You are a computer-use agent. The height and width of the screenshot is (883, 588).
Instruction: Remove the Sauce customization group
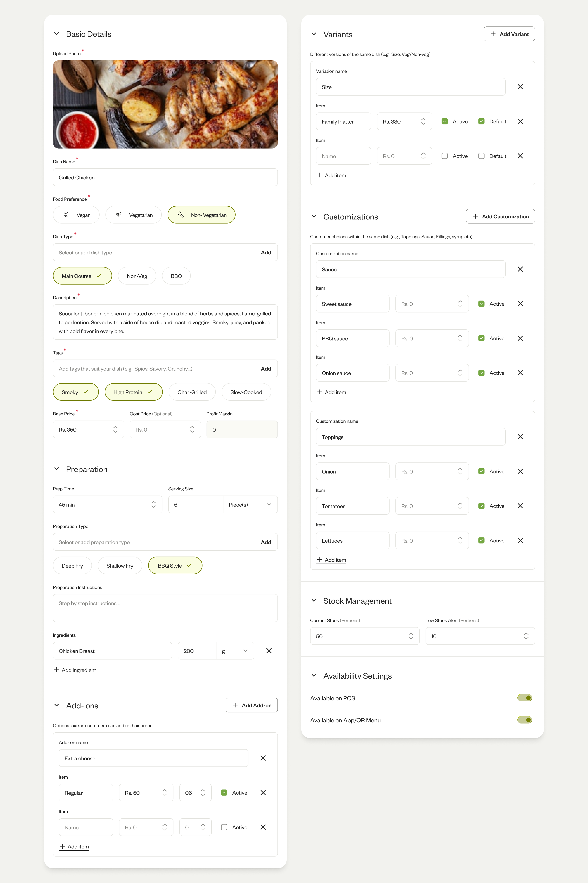pyautogui.click(x=520, y=269)
